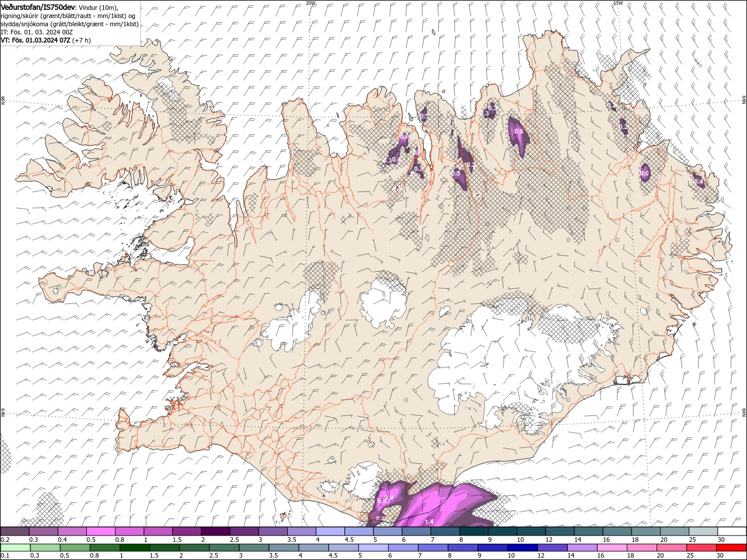The height and width of the screenshot is (560, 747).
Task: Click the white top-row swatch labeled 30
Action: (732, 531)
